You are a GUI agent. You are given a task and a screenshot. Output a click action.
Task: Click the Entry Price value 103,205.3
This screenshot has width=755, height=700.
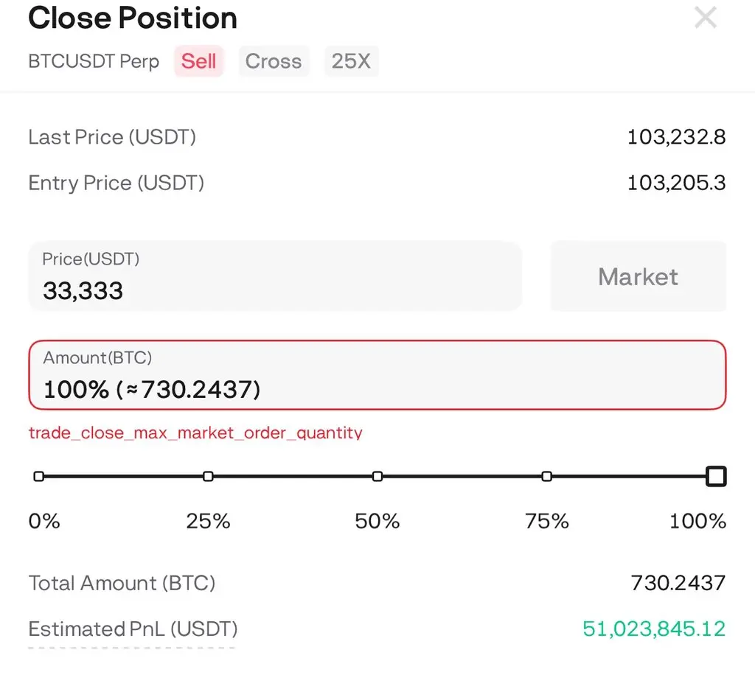pos(676,183)
